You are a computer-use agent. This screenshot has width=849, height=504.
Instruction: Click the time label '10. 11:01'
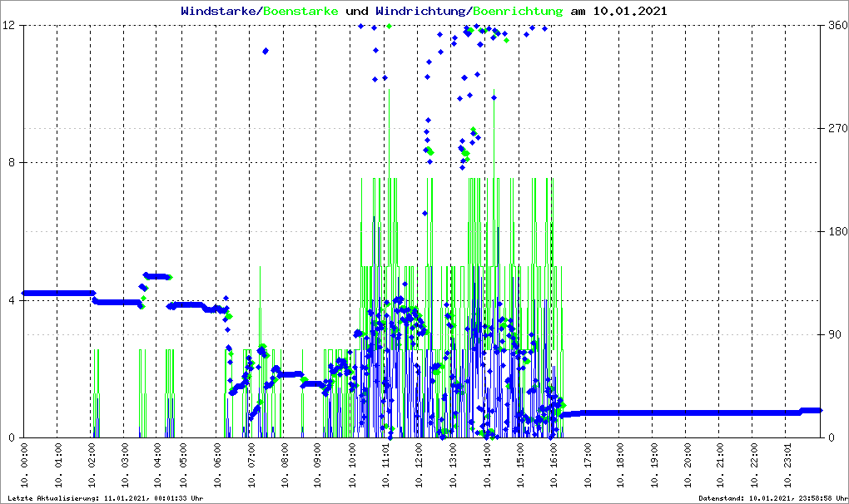pos(385,466)
